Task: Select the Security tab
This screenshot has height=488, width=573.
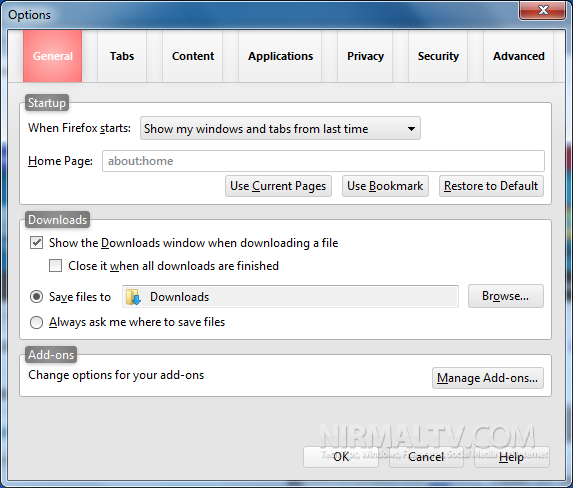Action: tap(438, 56)
